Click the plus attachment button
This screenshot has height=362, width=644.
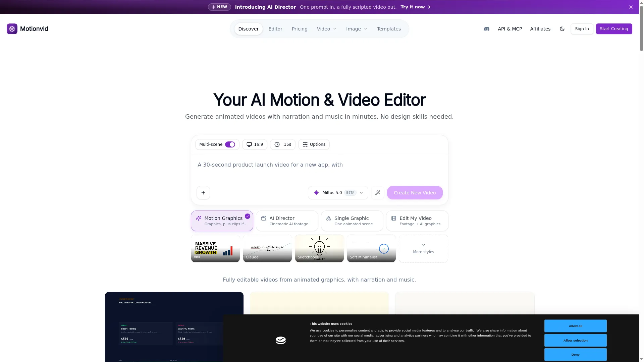click(x=203, y=193)
